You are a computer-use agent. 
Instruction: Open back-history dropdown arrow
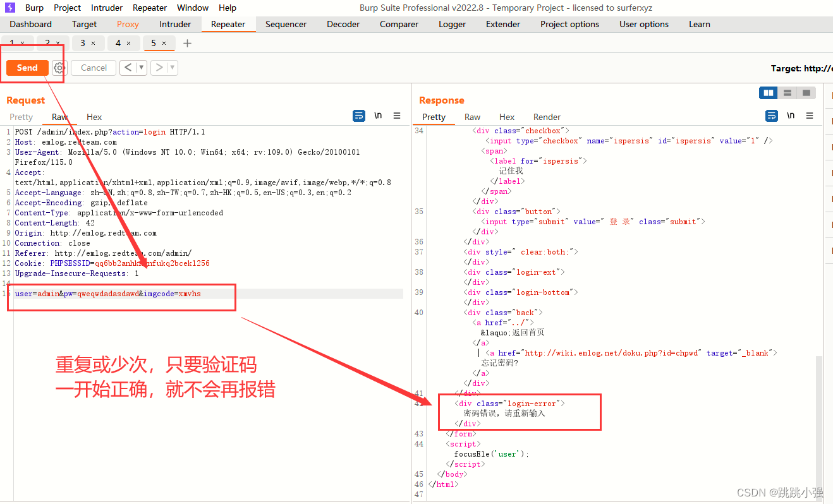tap(142, 68)
